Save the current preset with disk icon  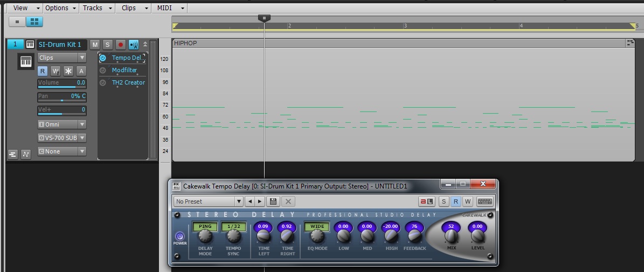[273, 201]
